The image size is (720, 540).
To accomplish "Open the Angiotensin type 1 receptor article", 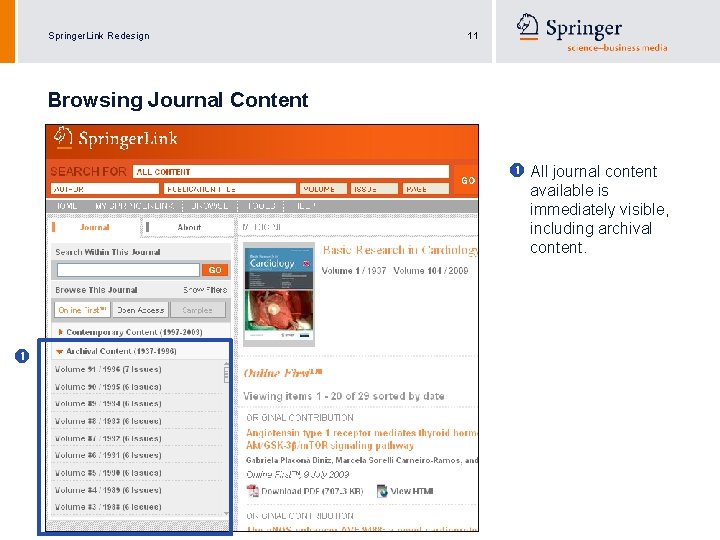I will [x=361, y=439].
